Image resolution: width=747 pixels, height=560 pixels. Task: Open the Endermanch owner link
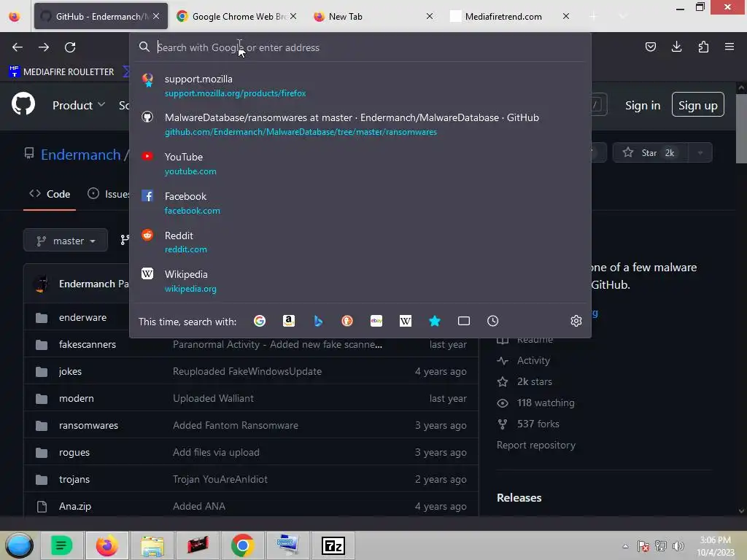click(x=80, y=155)
